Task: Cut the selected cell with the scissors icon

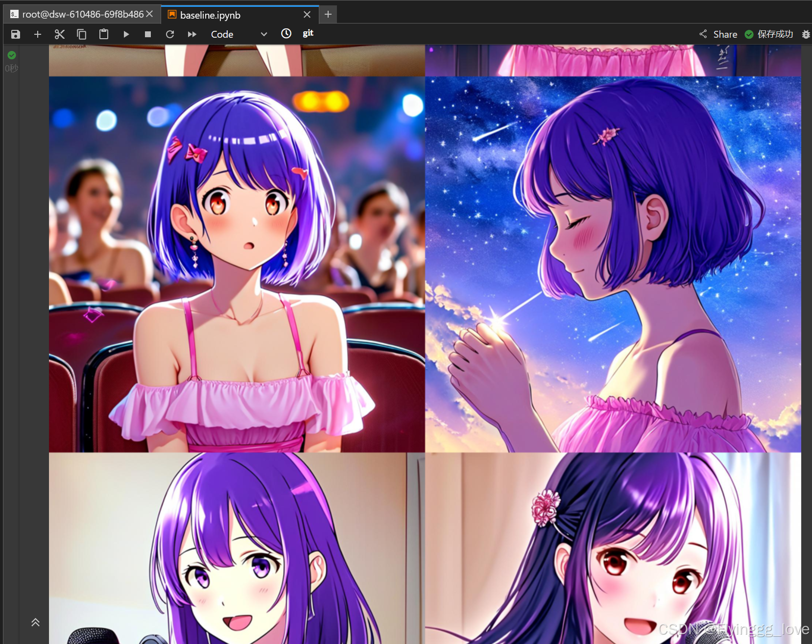Action: point(60,34)
